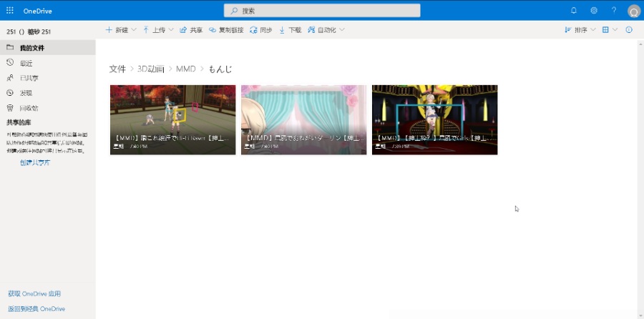The image size is (644, 319).
Task: Open the Hi-Fi Raver MMD video thumbnail
Action: (172, 119)
